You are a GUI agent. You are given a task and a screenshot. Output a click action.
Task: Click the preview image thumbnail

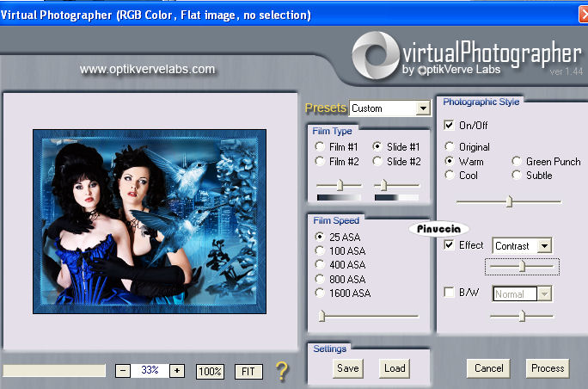150,221
